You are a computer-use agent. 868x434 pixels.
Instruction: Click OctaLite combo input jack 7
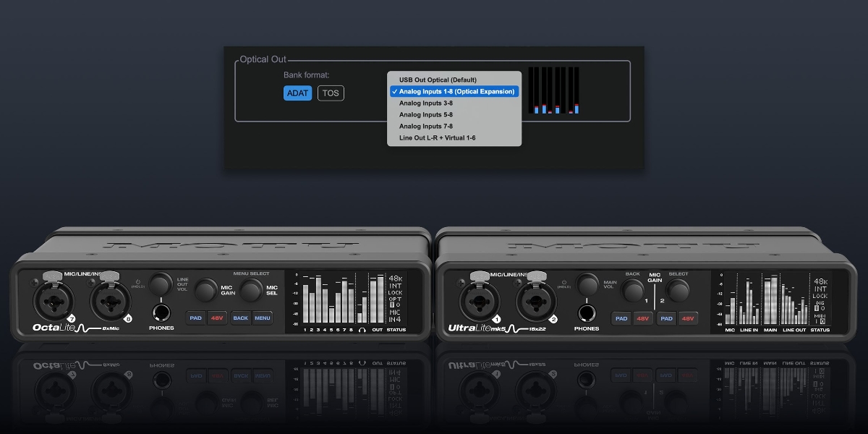coord(54,299)
